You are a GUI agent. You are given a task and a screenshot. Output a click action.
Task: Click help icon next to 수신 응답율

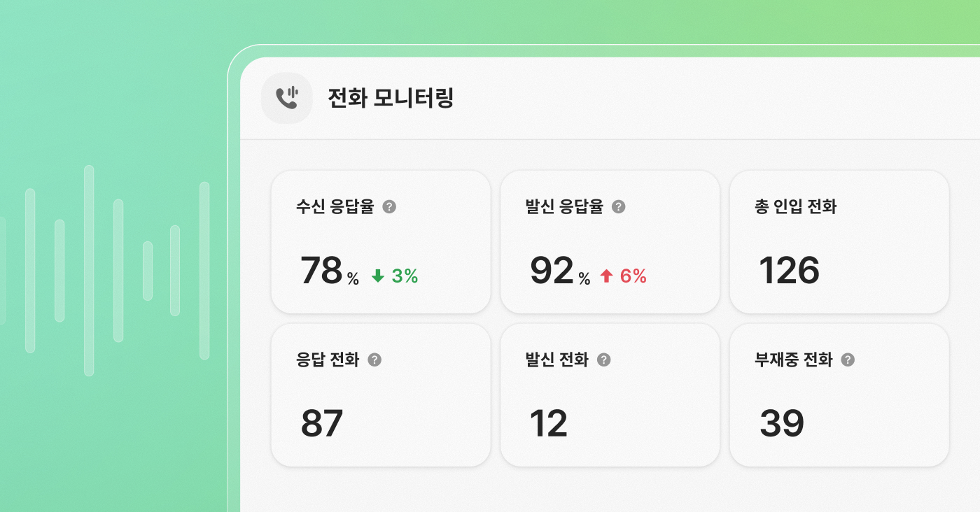point(390,207)
